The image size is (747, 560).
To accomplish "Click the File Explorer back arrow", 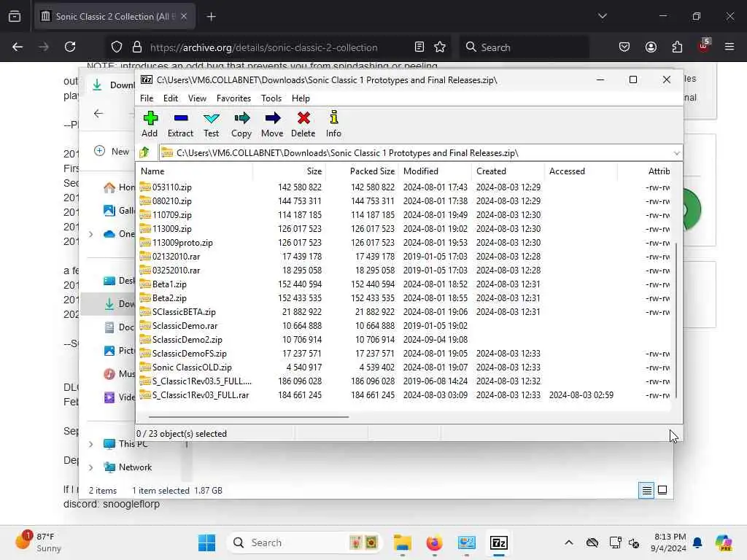I will point(98,113).
